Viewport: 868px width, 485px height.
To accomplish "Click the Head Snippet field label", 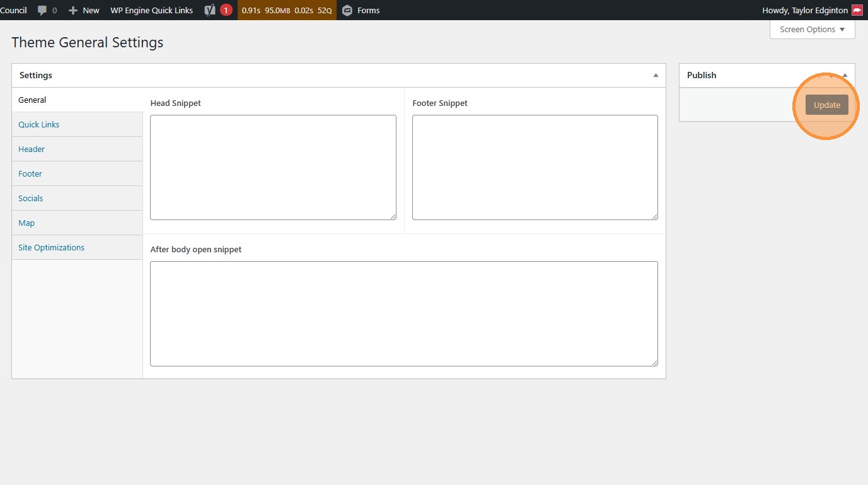I will [176, 103].
